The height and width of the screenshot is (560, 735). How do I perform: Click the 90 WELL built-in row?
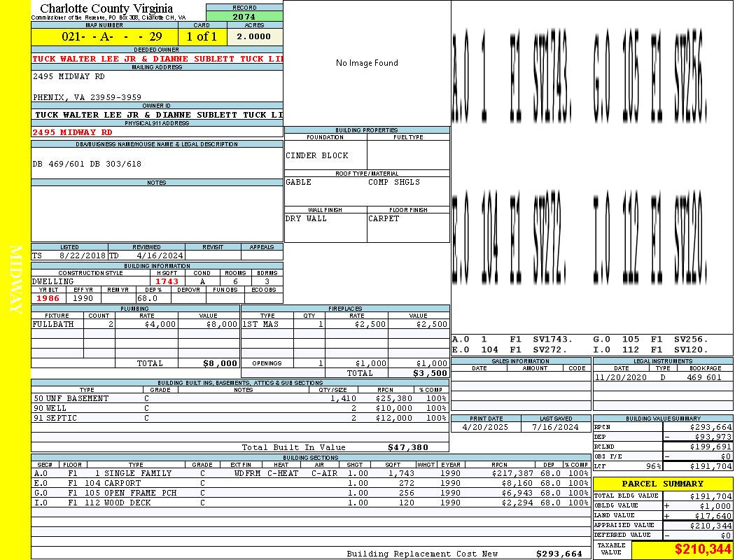click(240, 409)
